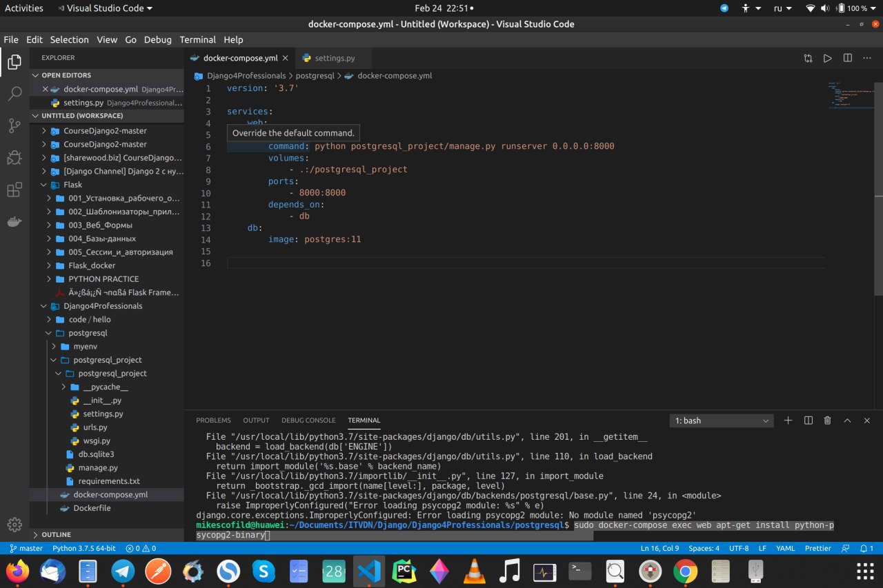The image size is (883, 588).
Task: Expand the Flask_docker folder
Action: pos(107,265)
